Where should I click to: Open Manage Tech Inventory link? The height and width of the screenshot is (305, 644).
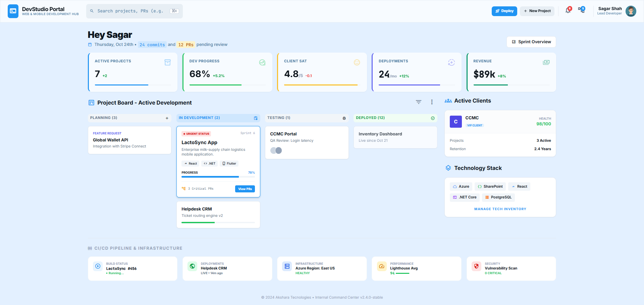[x=500, y=209]
